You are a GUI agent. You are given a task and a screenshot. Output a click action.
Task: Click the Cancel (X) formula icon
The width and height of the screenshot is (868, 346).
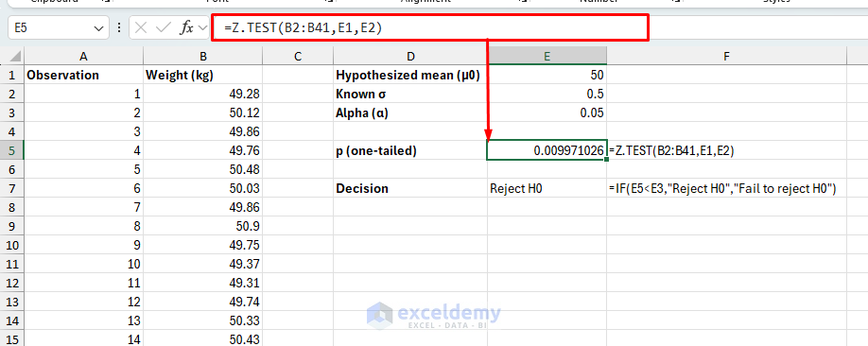[x=141, y=27]
